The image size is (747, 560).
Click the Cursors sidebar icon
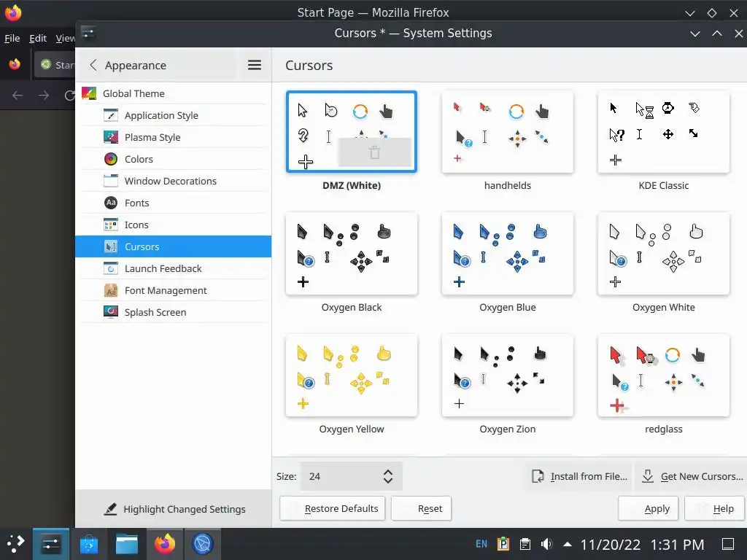click(111, 246)
